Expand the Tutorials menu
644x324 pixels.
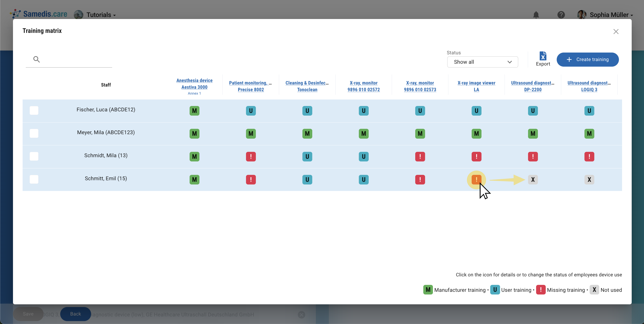101,15
